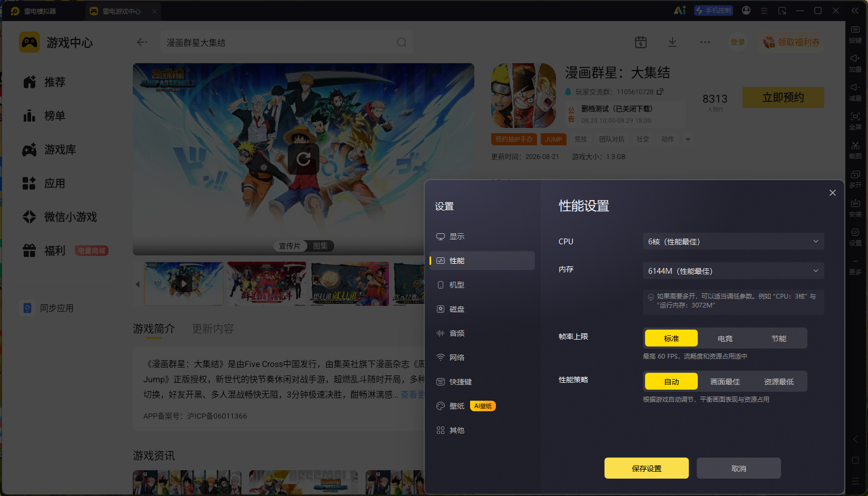Open the 推荐 section in game center

[44, 82]
